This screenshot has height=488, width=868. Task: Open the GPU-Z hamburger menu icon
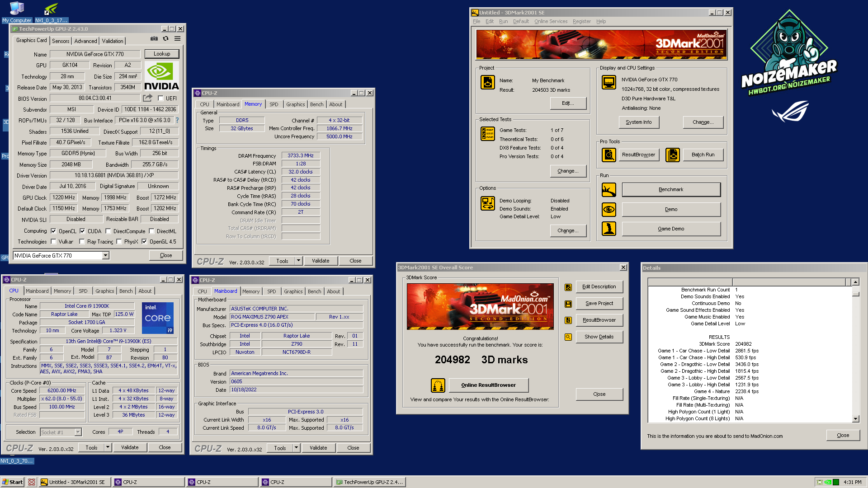click(178, 39)
